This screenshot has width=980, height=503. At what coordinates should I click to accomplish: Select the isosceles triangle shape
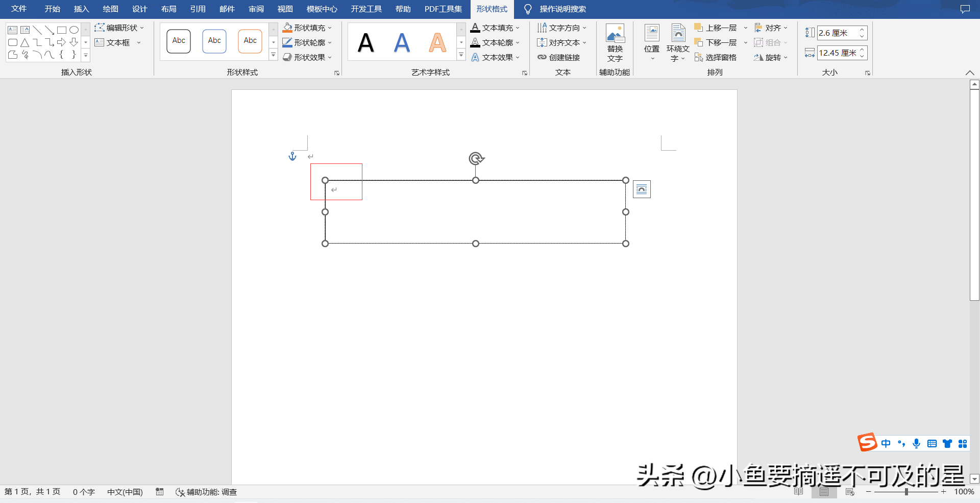(25, 42)
